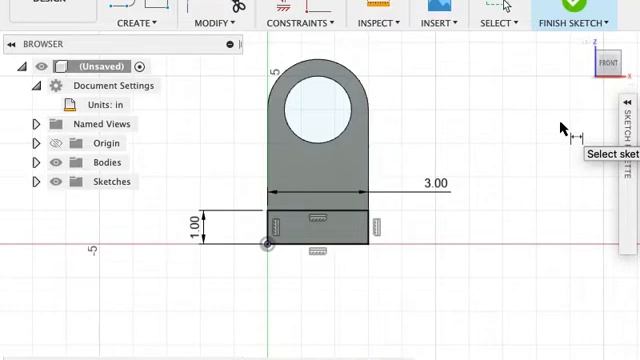Open the FINISH SKETCH dropdown arrow
The height and width of the screenshot is (360, 640).
point(606,23)
